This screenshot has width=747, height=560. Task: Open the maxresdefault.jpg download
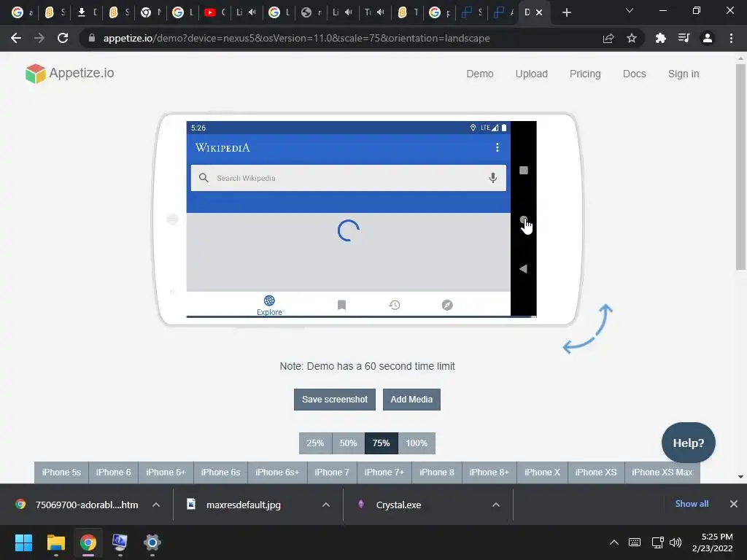[x=243, y=505]
